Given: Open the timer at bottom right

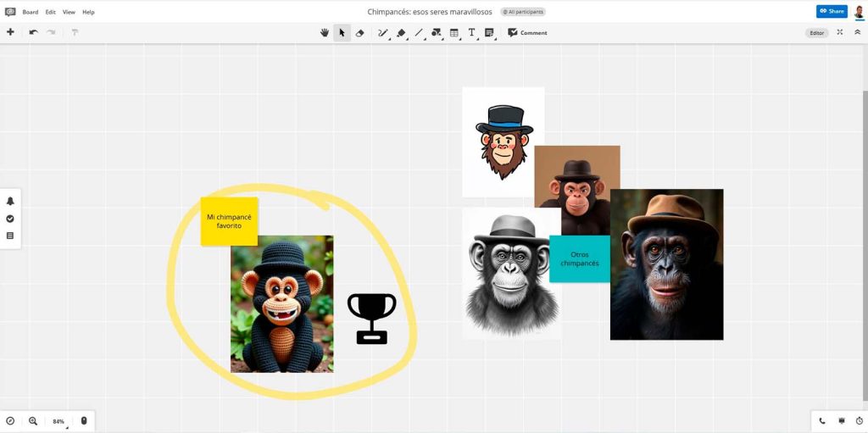Looking at the screenshot, I should click(859, 420).
